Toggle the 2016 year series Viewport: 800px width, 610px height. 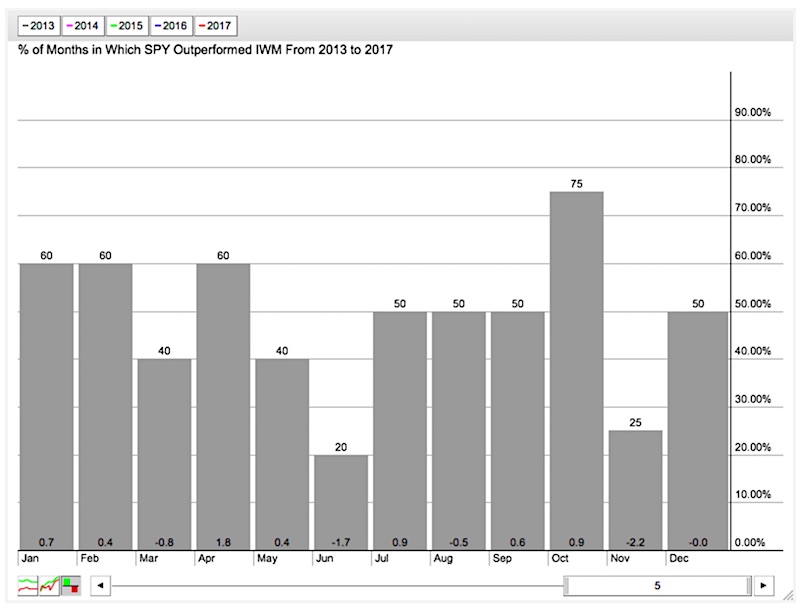tap(171, 26)
